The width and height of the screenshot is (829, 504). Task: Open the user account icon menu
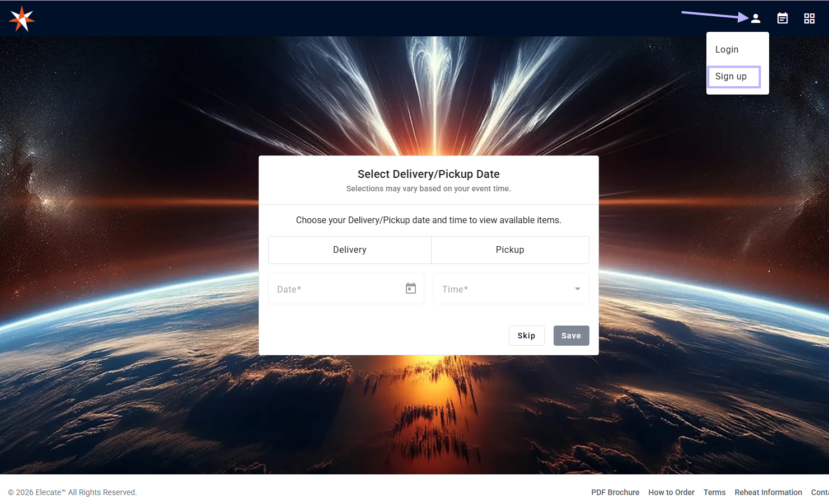click(x=755, y=18)
